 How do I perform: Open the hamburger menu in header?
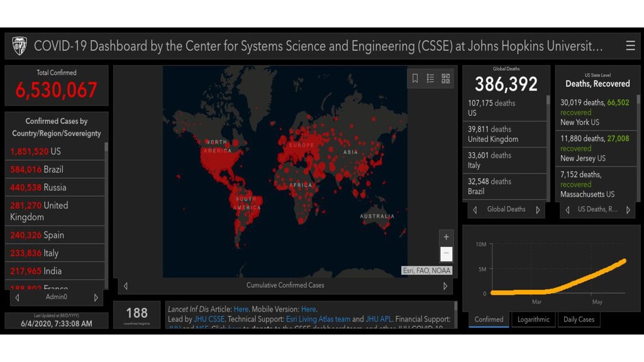[630, 45]
